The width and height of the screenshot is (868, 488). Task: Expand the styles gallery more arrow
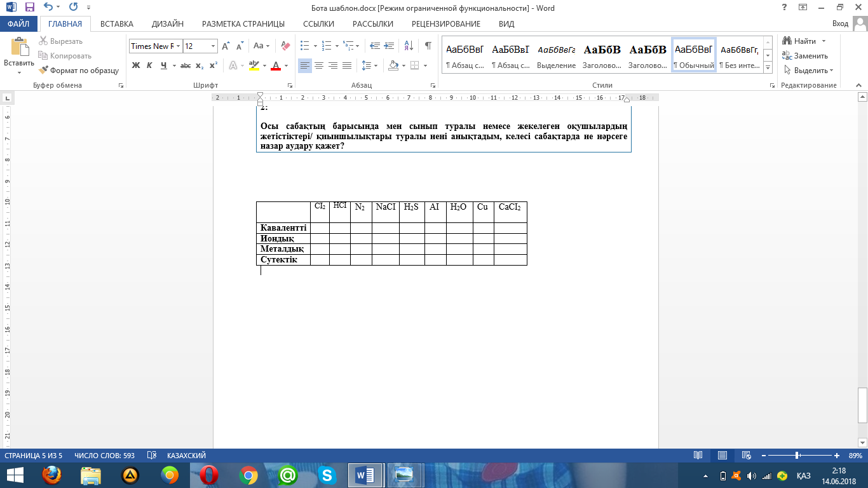(768, 67)
